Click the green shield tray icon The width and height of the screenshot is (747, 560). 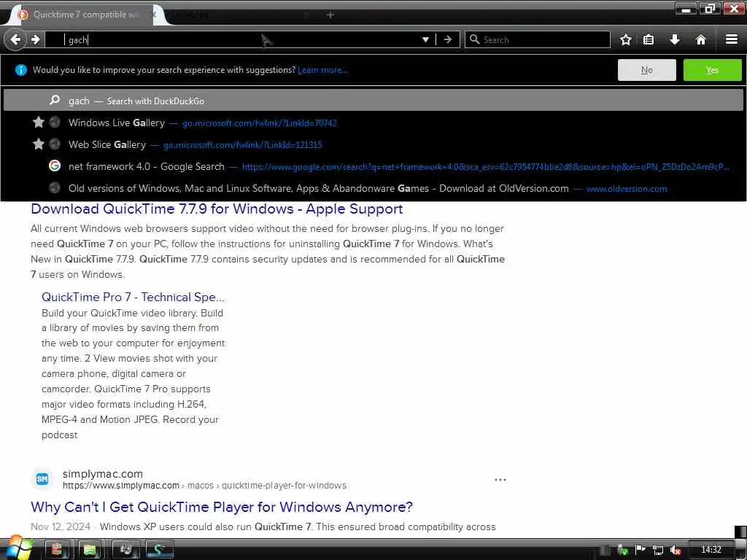(x=623, y=551)
